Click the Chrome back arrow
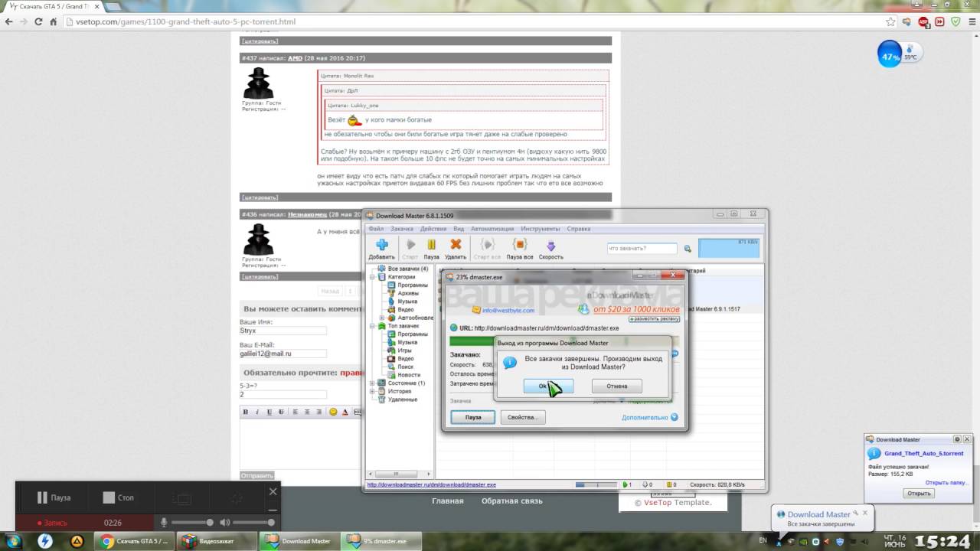The image size is (980, 551). point(9,21)
